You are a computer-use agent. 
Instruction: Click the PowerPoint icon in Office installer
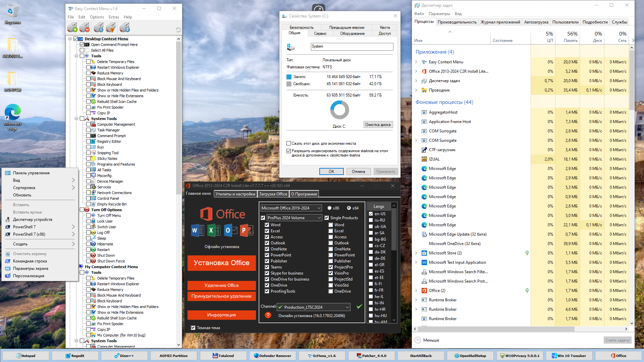(247, 230)
